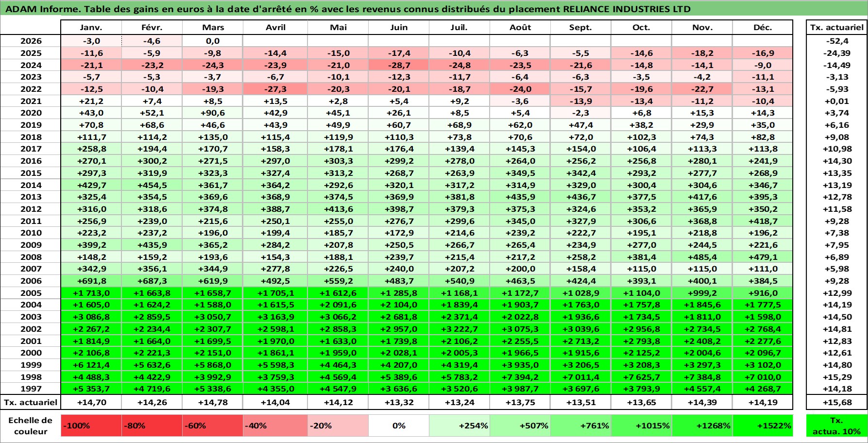
Task: Select the 'Janv.' column header
Action: 91,28
